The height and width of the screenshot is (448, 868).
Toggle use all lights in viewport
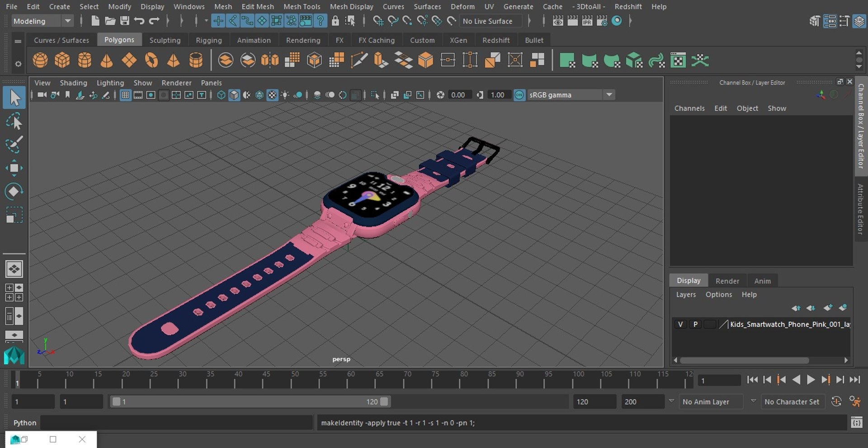click(285, 95)
